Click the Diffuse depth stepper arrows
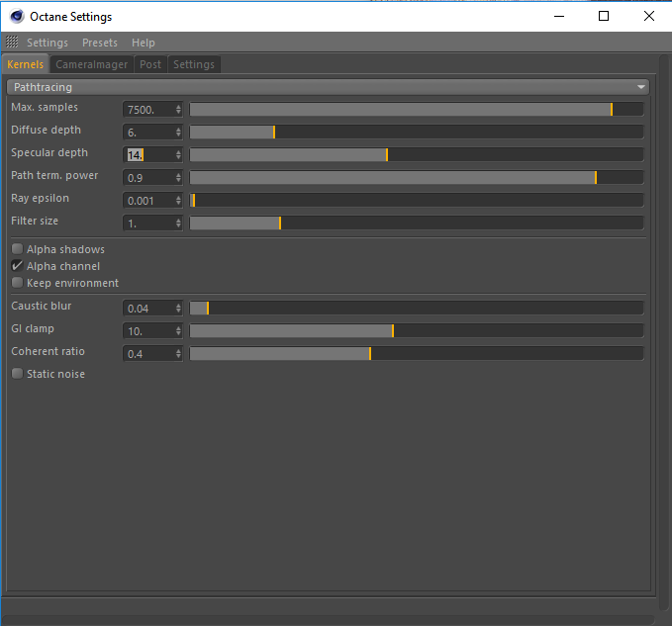This screenshot has width=672, height=626. pyautogui.click(x=178, y=133)
